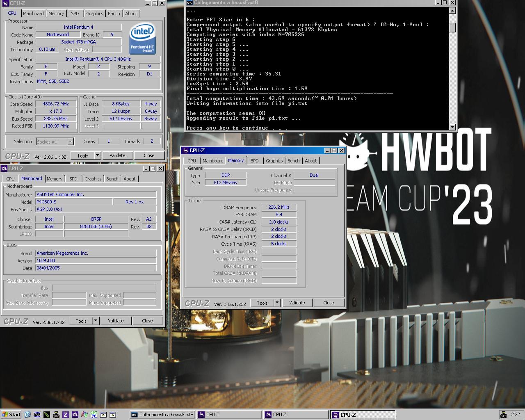Click the camera icon in system tray
The width and height of the screenshot is (525, 420).
click(x=503, y=415)
